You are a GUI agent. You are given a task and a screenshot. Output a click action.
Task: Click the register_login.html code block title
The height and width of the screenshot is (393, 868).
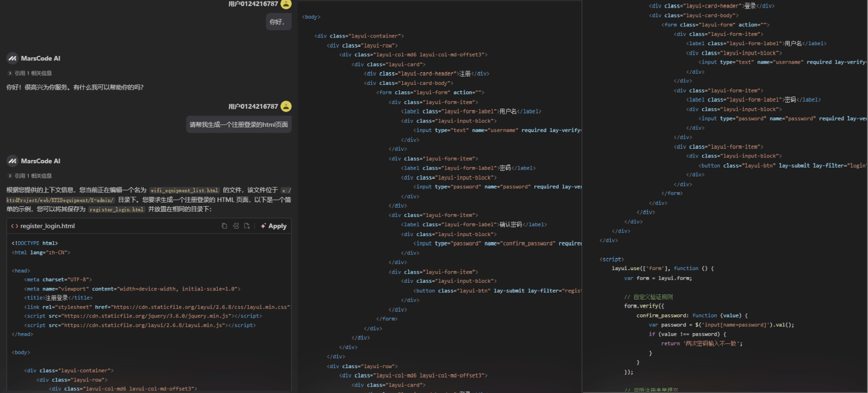point(47,226)
